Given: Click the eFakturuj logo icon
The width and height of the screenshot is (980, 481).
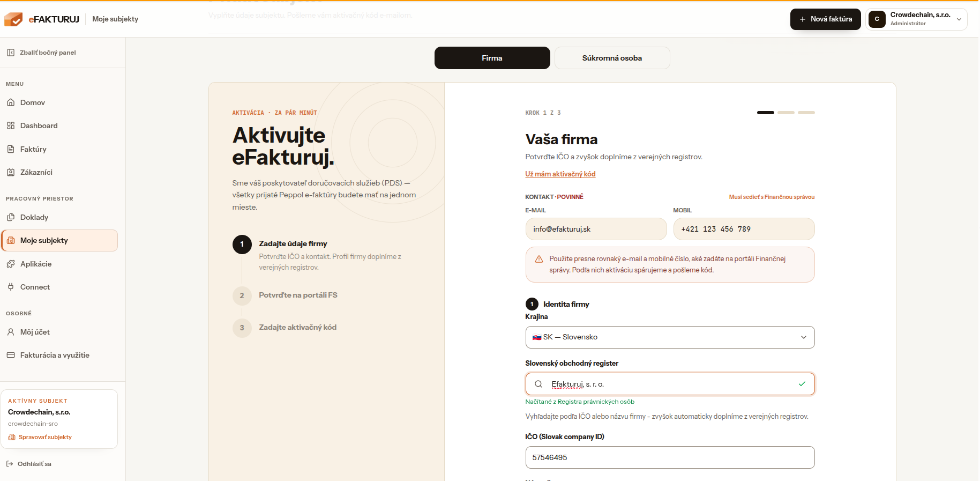Looking at the screenshot, I should tap(13, 19).
